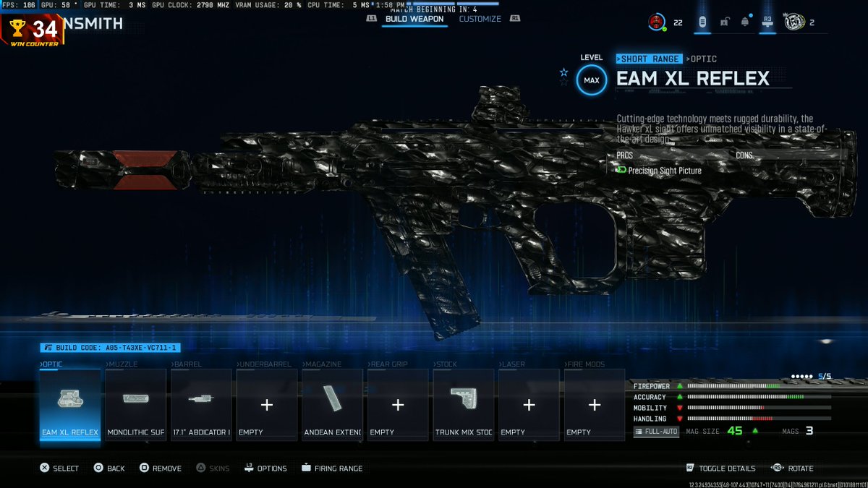The image size is (868, 488).
Task: Add an attachment to the empty Rear Grip slot
Action: pyautogui.click(x=398, y=405)
